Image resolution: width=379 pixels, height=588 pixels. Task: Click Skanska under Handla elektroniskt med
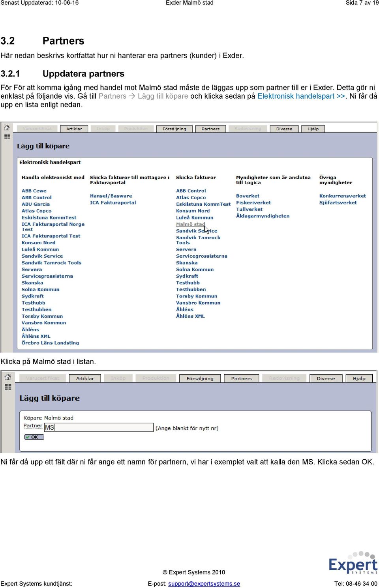(x=32, y=283)
